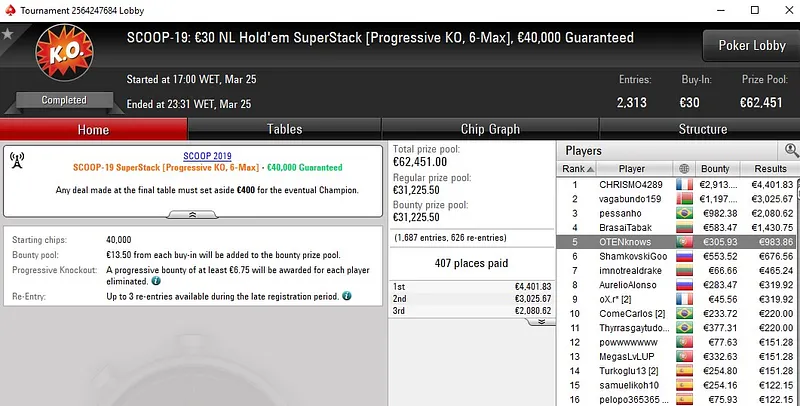Screen dimensions: 800x406
Task: Switch to the Tables tab
Action: [284, 129]
